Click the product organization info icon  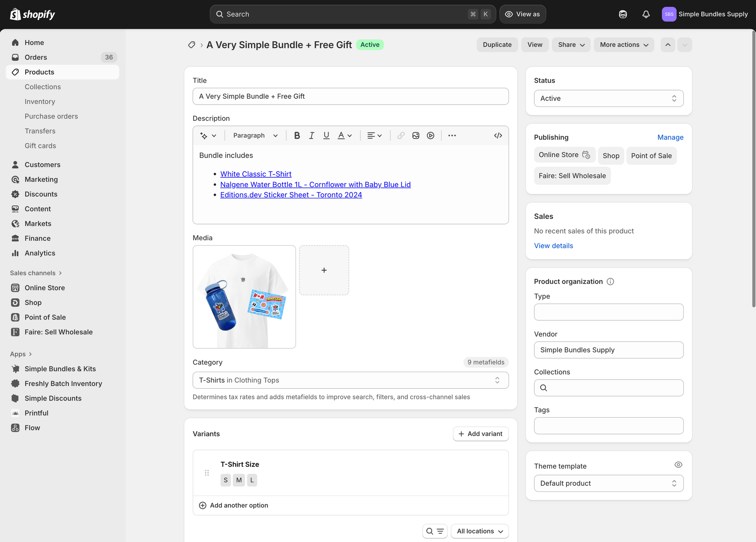[610, 281]
